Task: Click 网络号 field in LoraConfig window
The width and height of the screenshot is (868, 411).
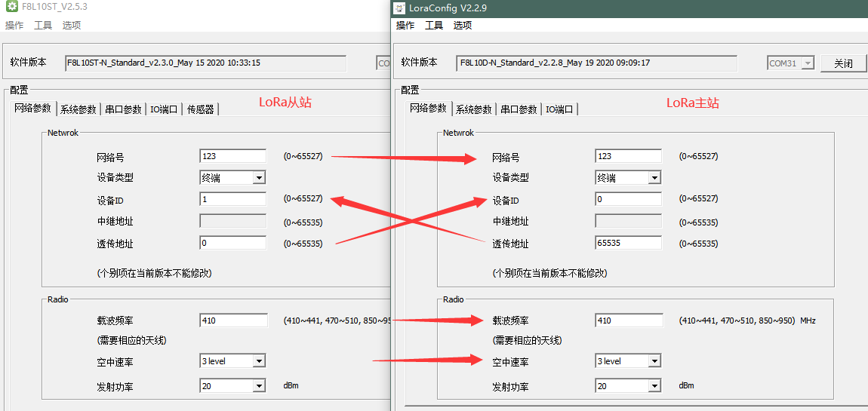Action: (628, 156)
